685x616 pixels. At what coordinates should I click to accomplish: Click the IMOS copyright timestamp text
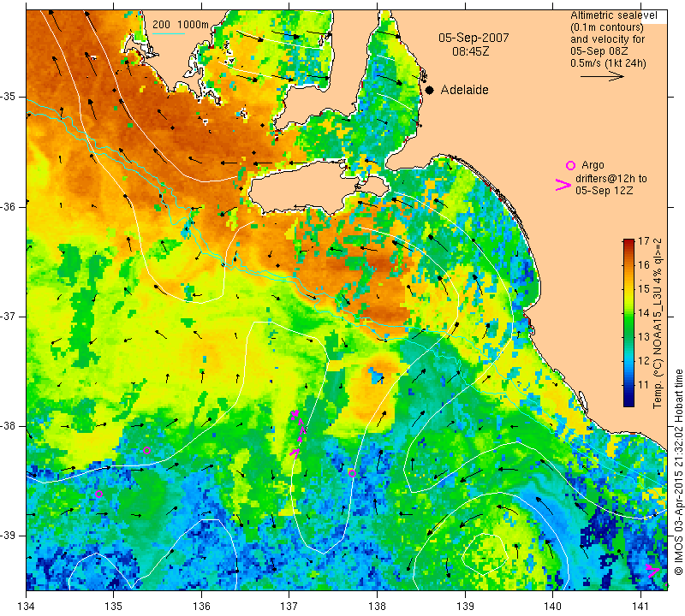(678, 472)
